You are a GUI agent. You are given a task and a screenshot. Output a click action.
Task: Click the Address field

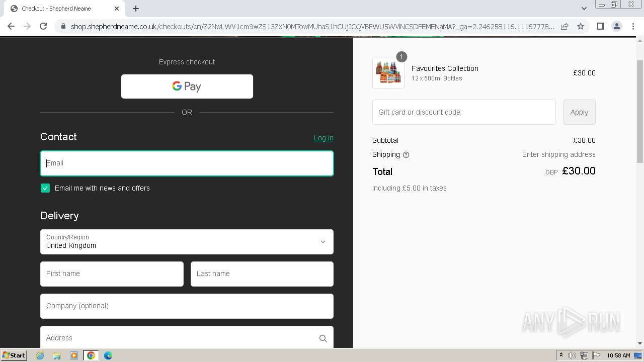coord(187,337)
